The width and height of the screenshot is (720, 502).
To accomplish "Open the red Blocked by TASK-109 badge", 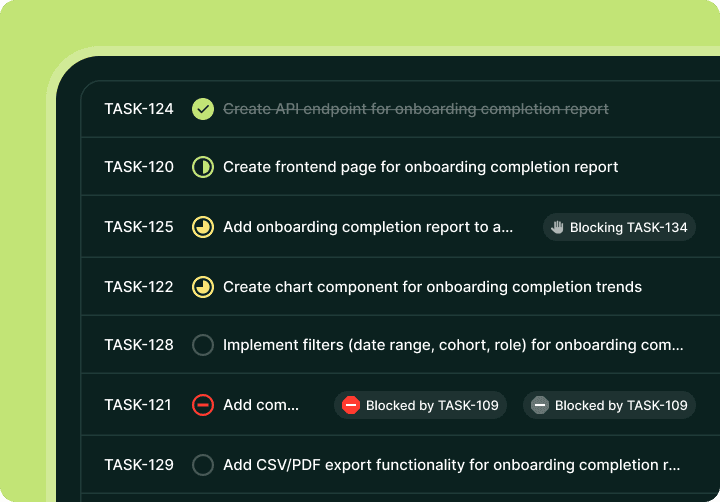I will (420, 405).
